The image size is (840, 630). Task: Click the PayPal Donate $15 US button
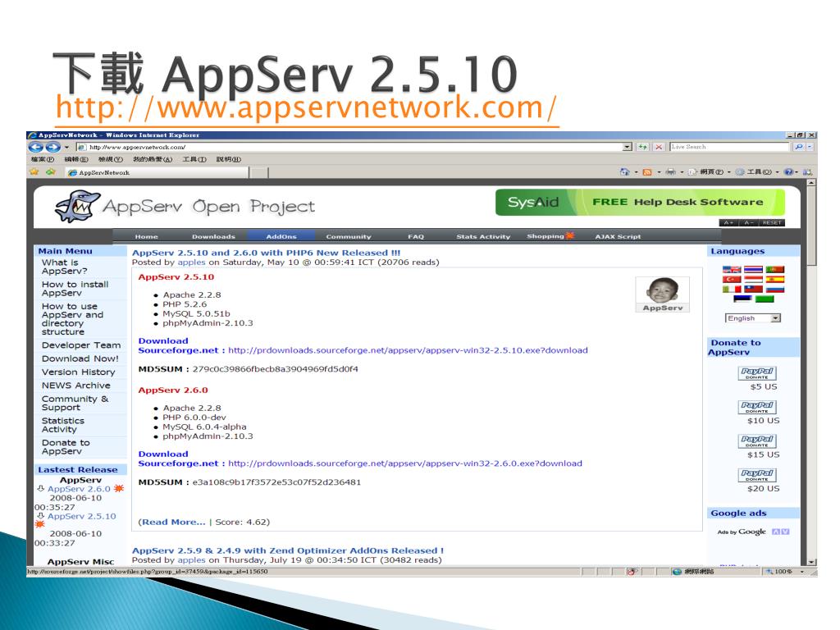click(756, 441)
